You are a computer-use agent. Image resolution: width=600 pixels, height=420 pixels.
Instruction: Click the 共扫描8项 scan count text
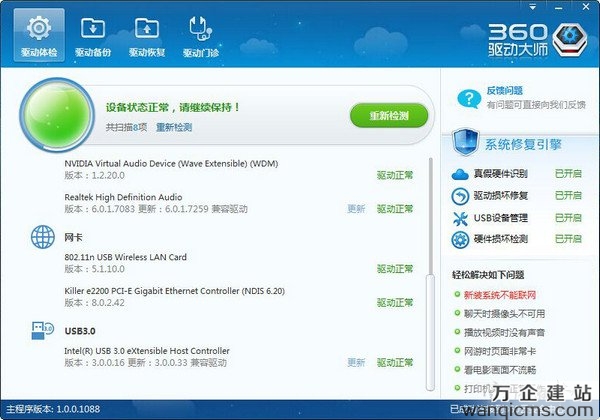pos(126,127)
